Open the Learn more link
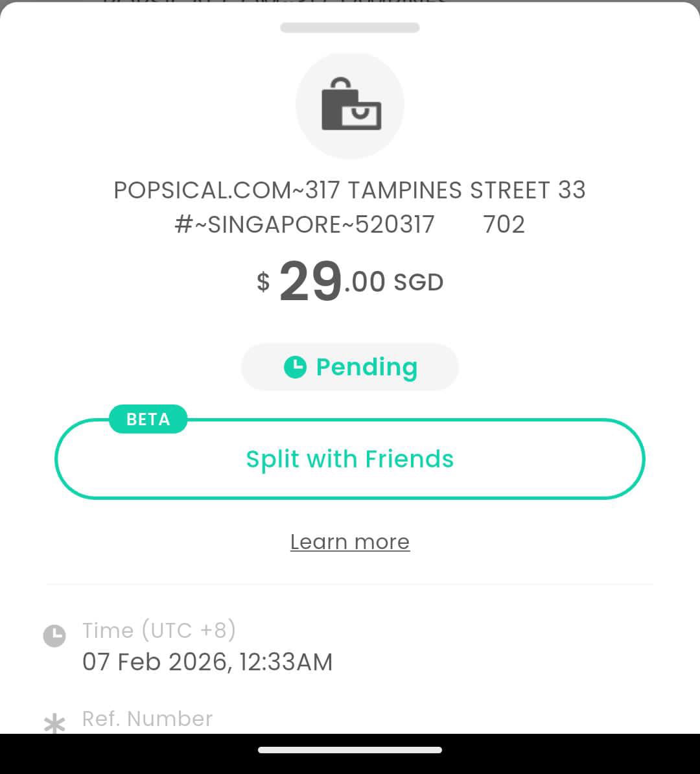The image size is (700, 774). click(350, 542)
